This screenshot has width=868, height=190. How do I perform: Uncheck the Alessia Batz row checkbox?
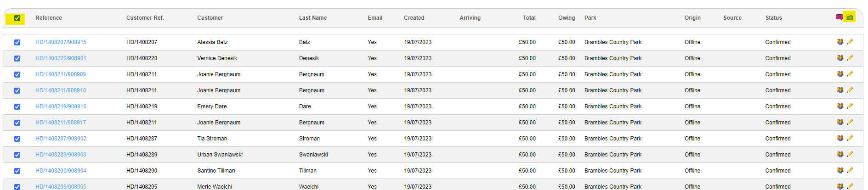[x=17, y=42]
